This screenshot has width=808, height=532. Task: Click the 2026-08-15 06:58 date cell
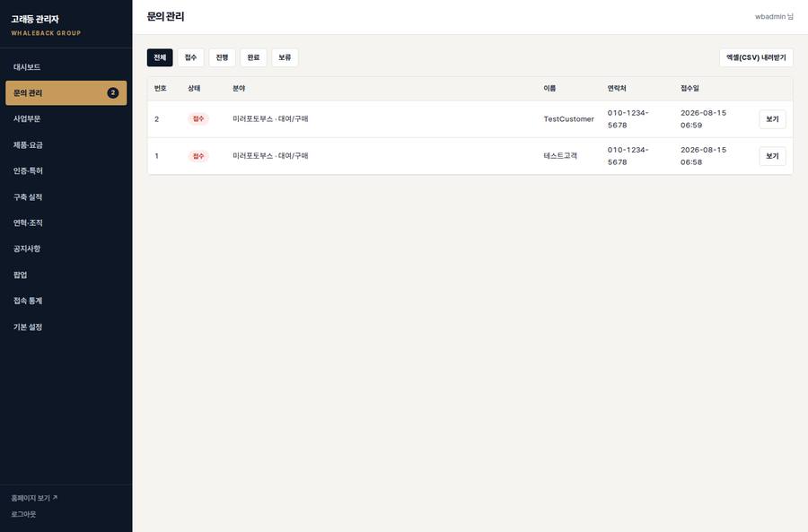703,156
